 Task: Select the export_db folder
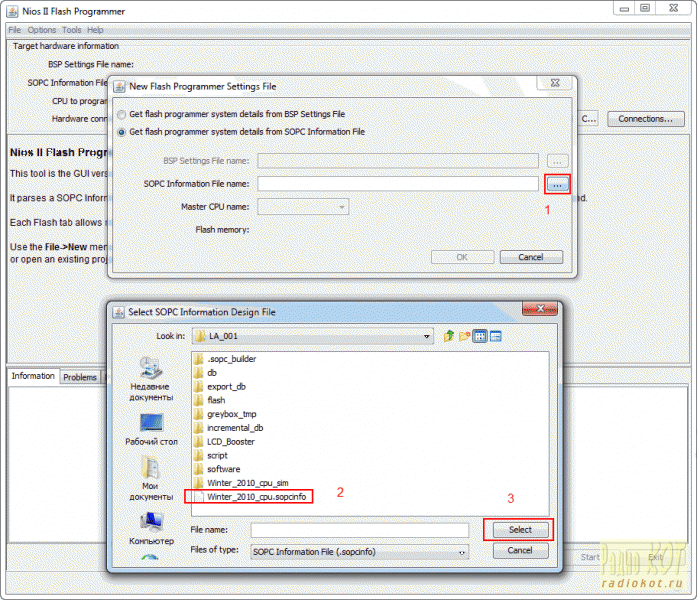click(x=220, y=387)
